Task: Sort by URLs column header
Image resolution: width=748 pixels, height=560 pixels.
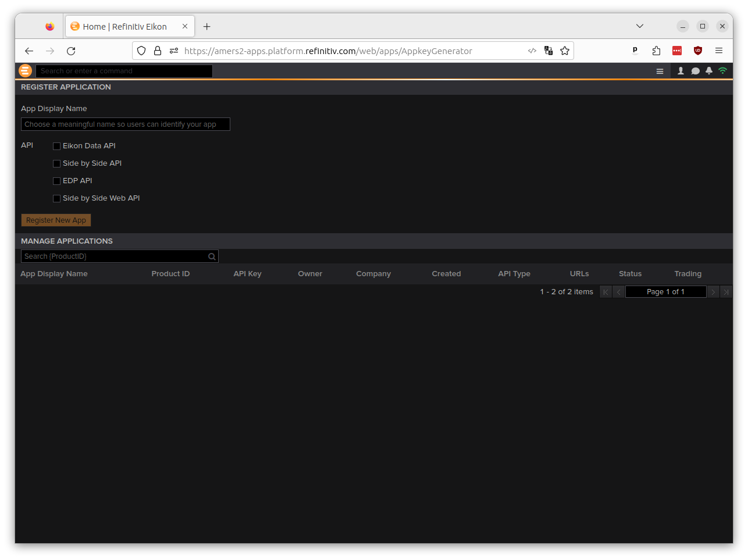Action: [579, 274]
